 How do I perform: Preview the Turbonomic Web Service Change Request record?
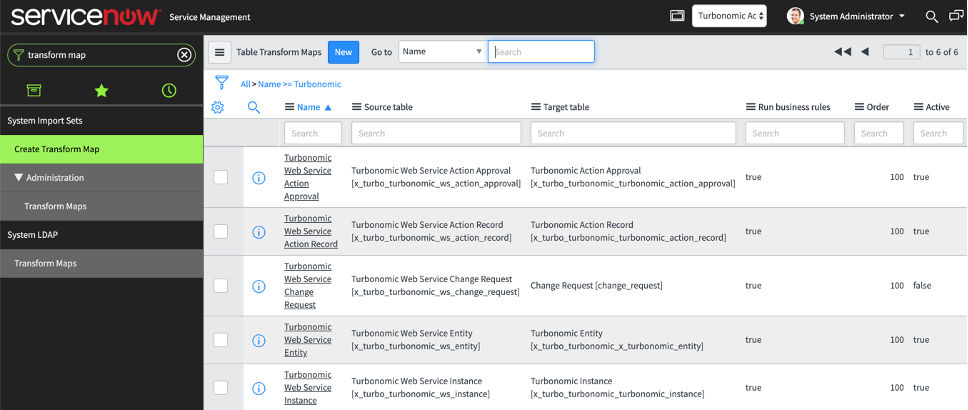click(x=259, y=287)
